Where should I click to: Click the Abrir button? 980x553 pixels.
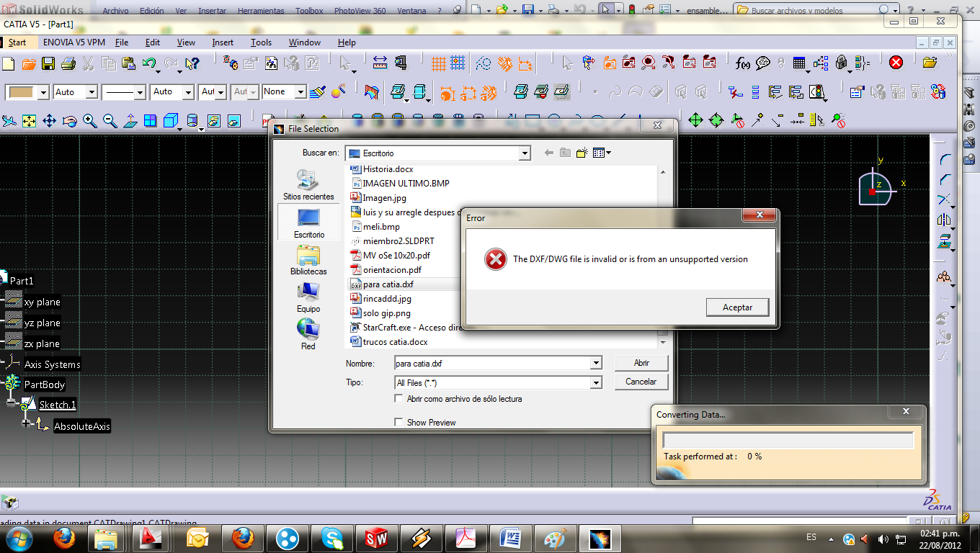click(x=641, y=363)
